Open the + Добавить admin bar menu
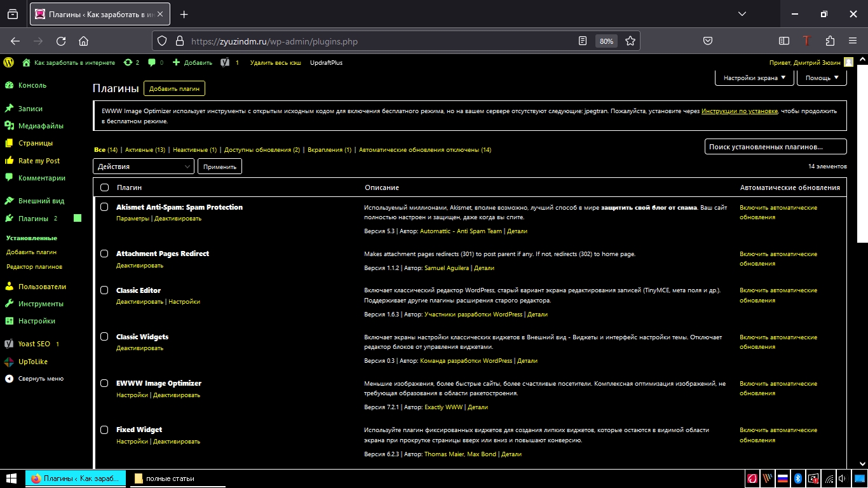This screenshot has width=868, height=488. tap(193, 63)
